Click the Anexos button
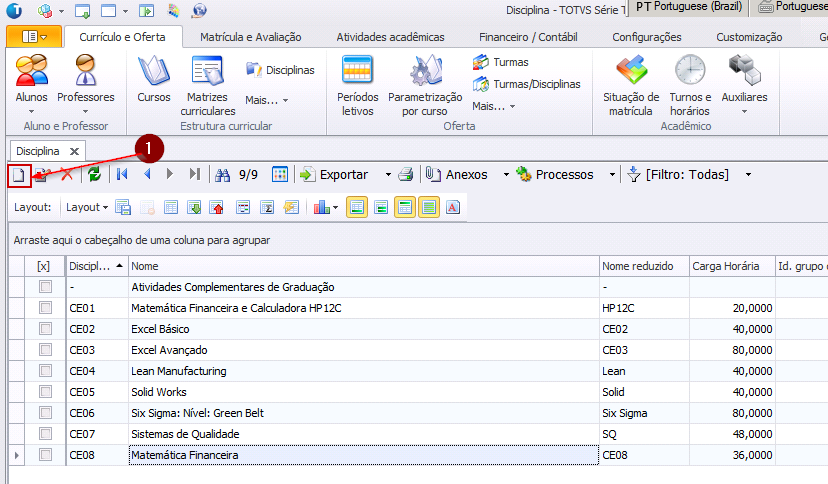Screen dimensions: 828x484 [457, 175]
